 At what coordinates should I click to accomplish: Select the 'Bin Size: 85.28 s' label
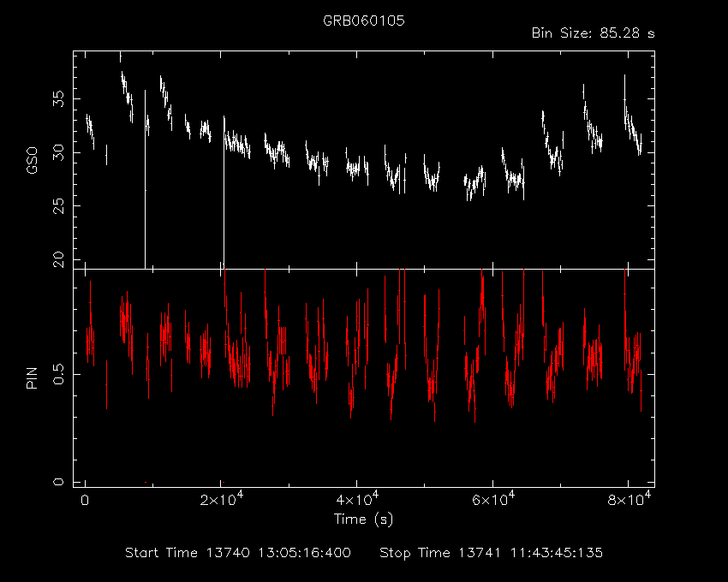593,33
